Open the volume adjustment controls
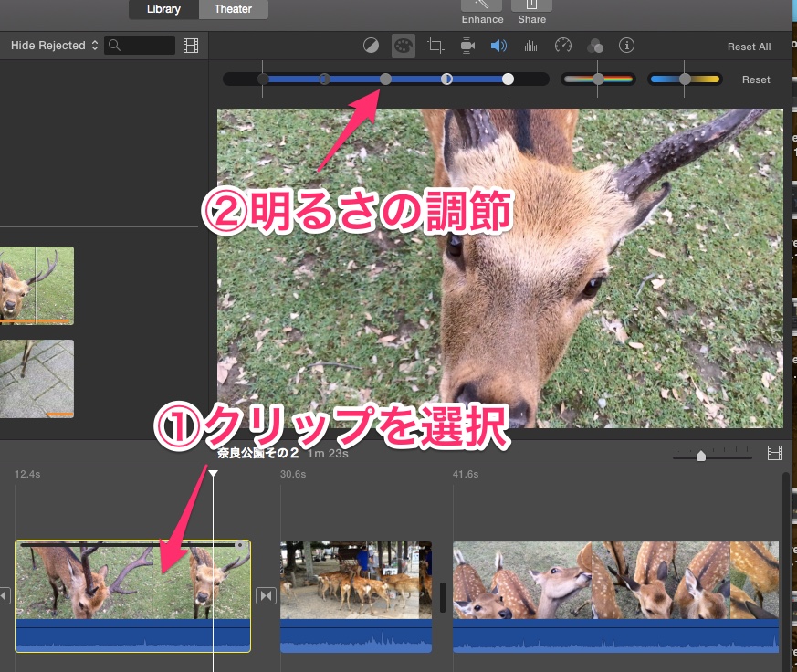Screen dimensions: 797x672 (x=499, y=45)
